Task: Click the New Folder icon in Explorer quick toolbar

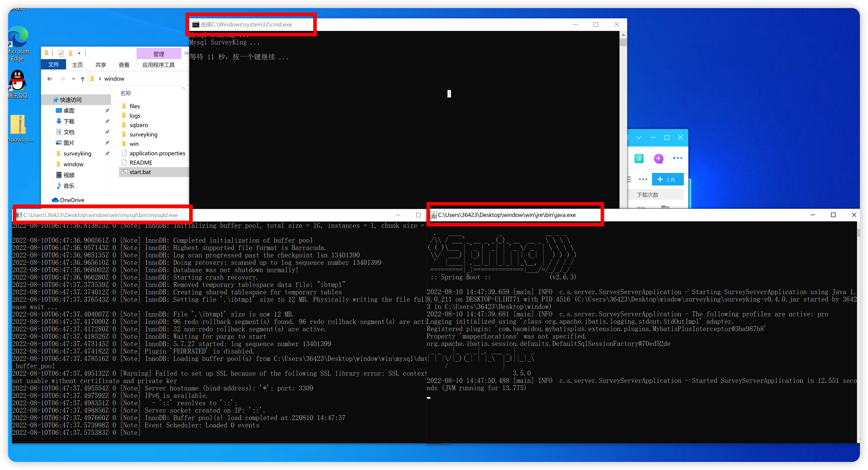Action: coord(70,53)
